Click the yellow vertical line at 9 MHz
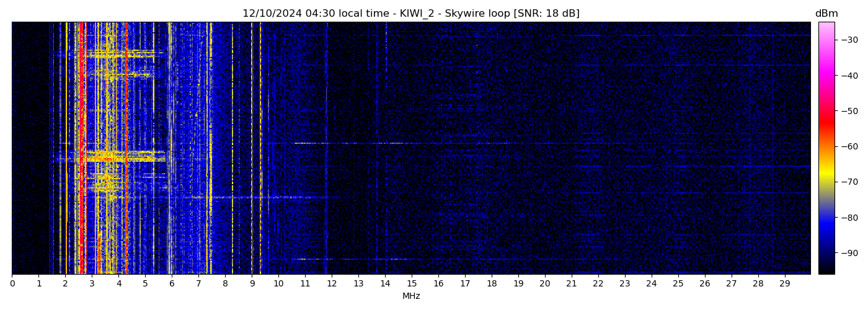Viewport: 868px width, 310px height. [252, 124]
